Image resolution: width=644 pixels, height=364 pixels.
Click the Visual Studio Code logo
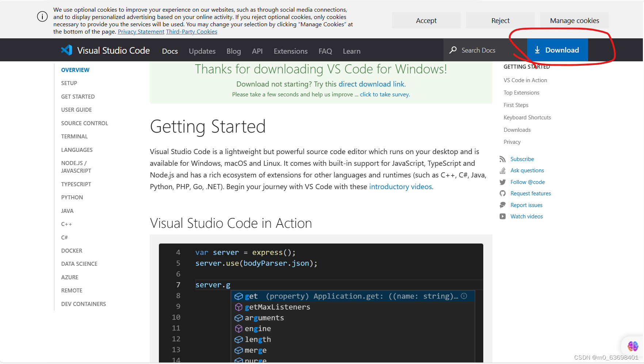tap(66, 50)
